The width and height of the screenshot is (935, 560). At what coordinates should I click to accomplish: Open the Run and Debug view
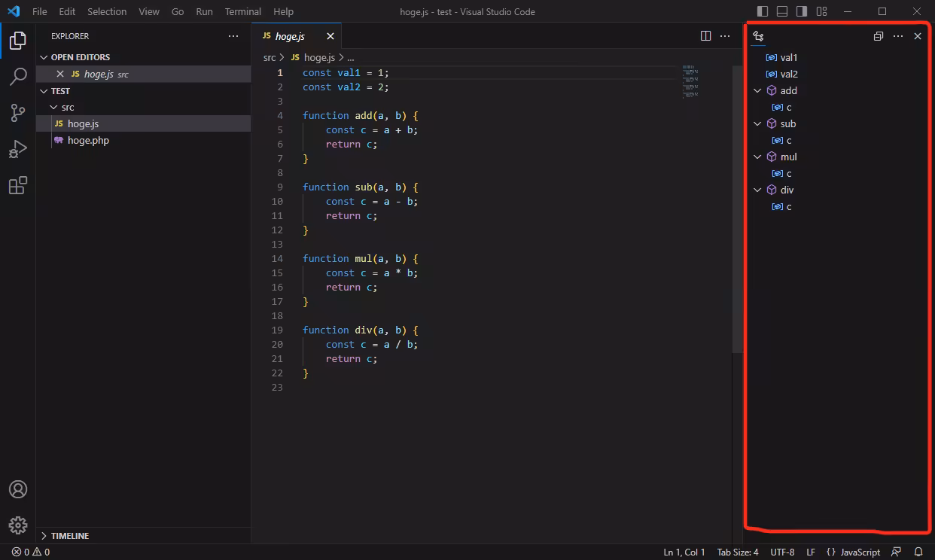18,149
